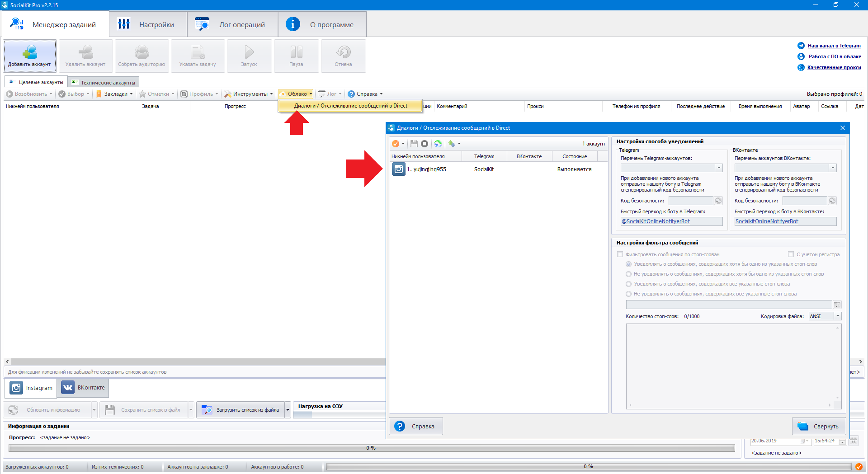Click the Загрузить список из файла button
Viewport: 868px width, 474px height.
241,410
